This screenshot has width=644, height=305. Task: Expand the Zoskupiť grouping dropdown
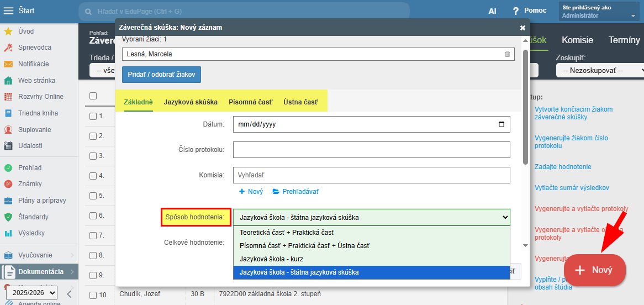pyautogui.click(x=600, y=71)
